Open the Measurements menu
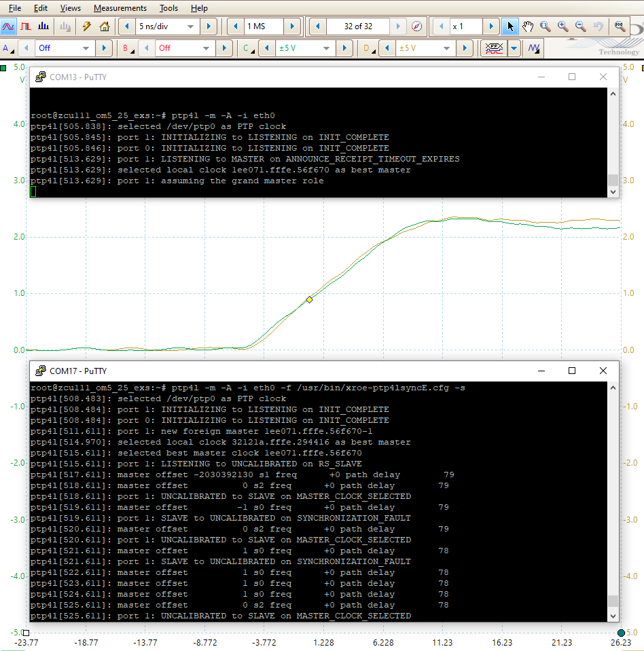Viewport: 644px width, 651px height. (x=120, y=8)
